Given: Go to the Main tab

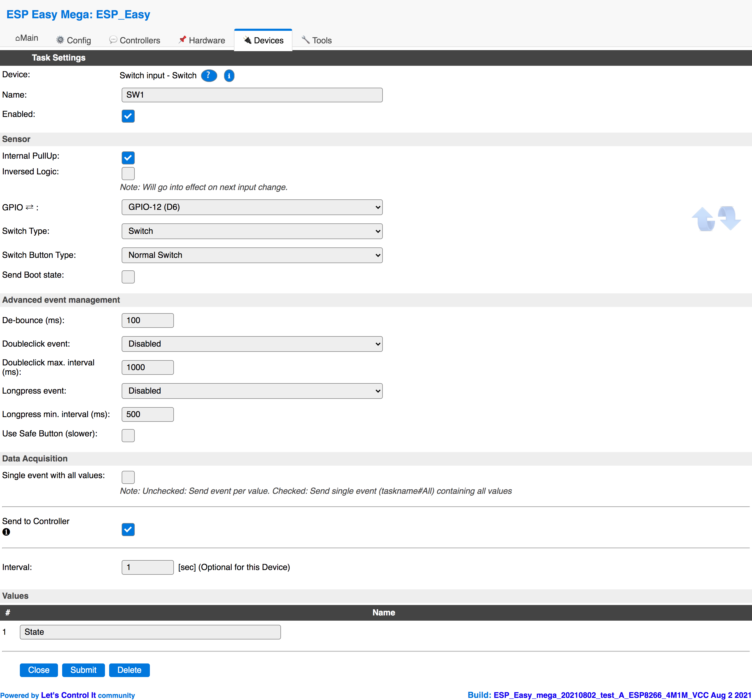Looking at the screenshot, I should 26,38.
